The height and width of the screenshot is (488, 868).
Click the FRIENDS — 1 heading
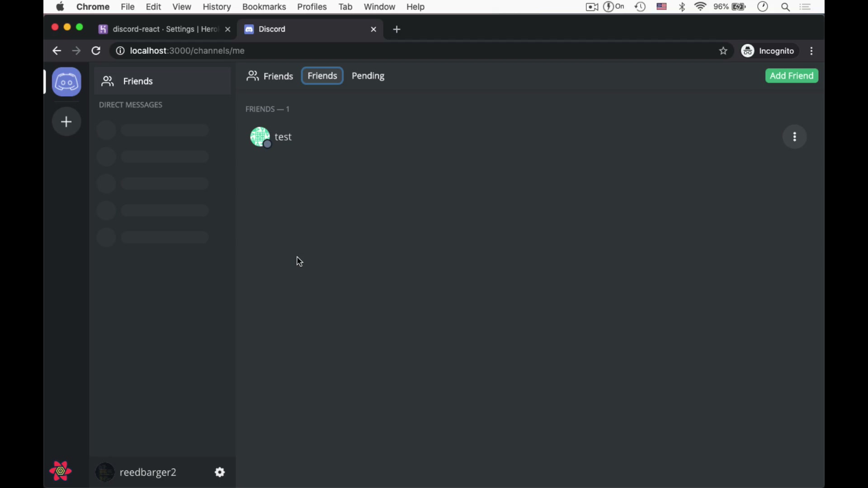[x=268, y=109]
